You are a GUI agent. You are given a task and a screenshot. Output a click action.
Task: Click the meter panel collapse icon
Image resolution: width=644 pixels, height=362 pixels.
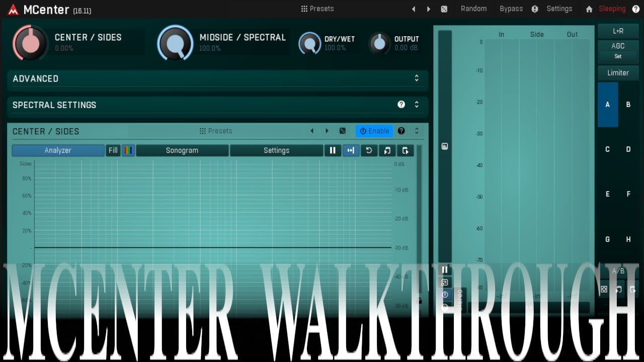445,146
